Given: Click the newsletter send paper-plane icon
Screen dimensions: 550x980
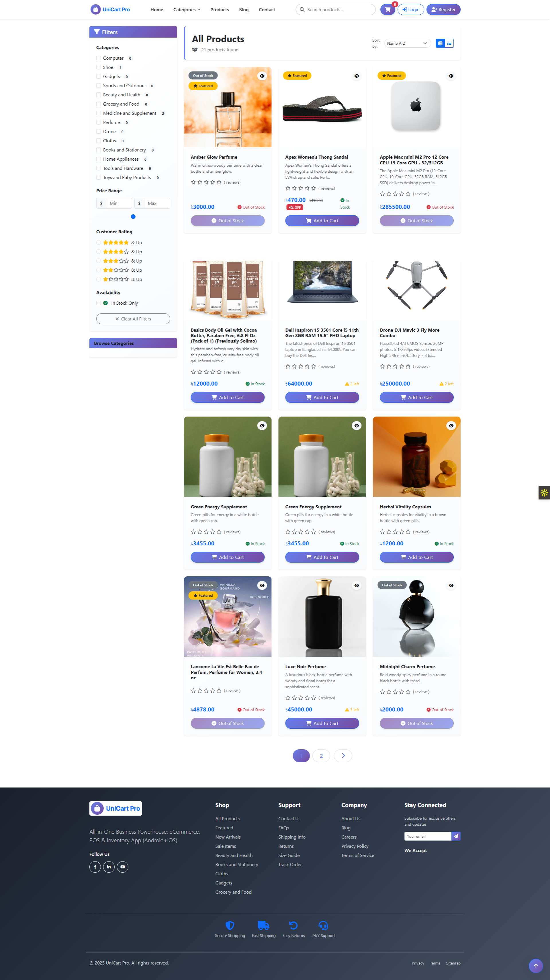Looking at the screenshot, I should pos(456,836).
